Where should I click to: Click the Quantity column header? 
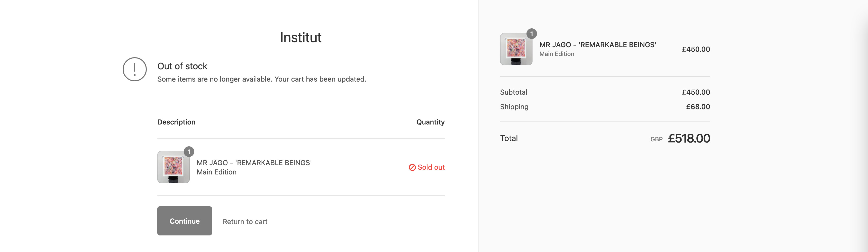[x=430, y=122]
